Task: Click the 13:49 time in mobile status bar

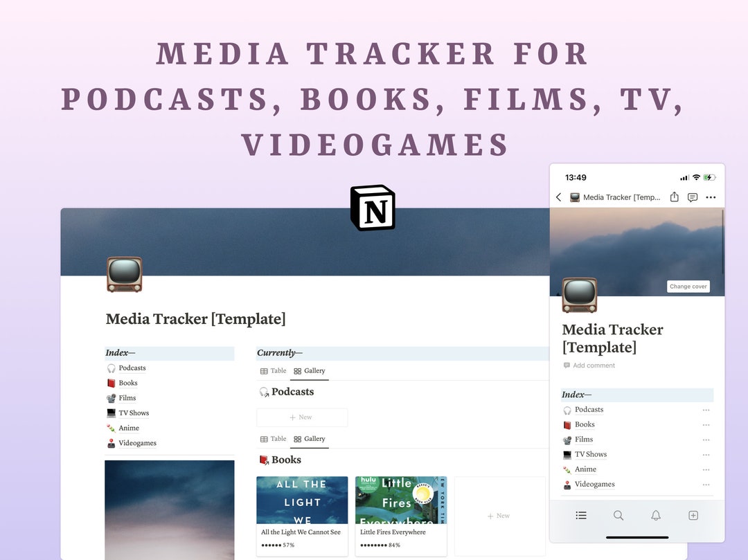Action: tap(576, 178)
